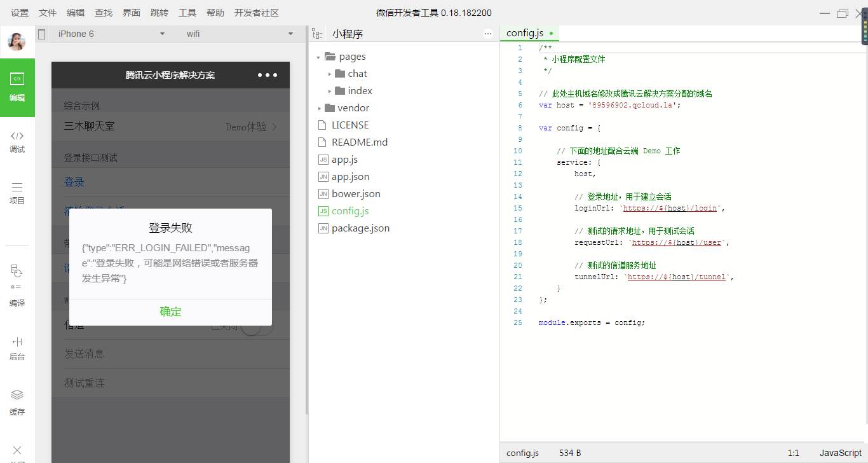Click the 1:1 cursor position in status bar

793,453
